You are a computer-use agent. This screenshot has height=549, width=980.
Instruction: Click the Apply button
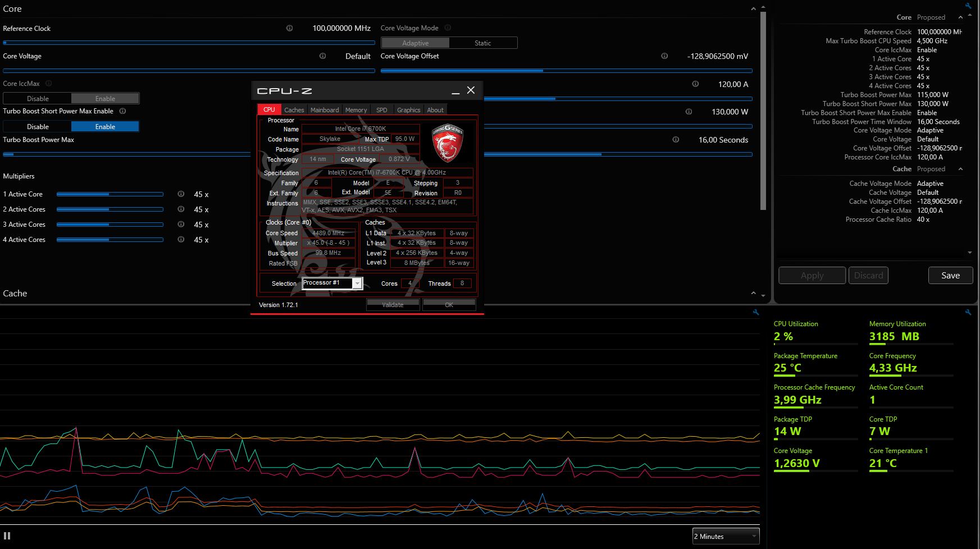[x=812, y=276]
